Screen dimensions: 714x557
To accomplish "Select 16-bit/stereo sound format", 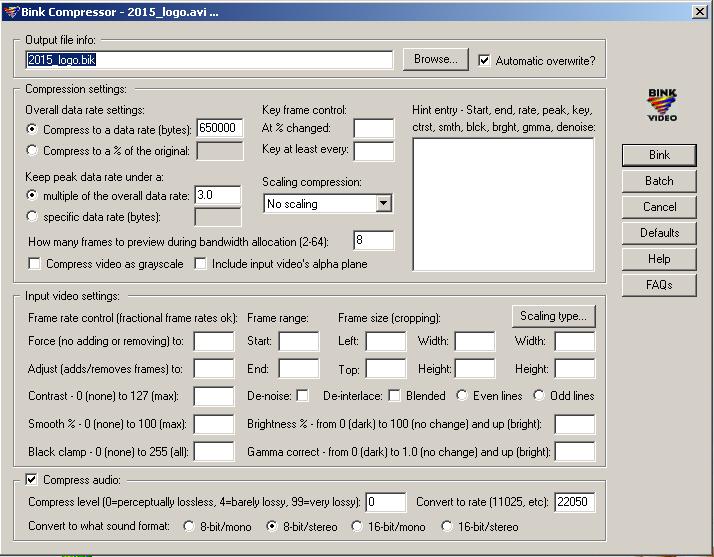I will (x=447, y=526).
